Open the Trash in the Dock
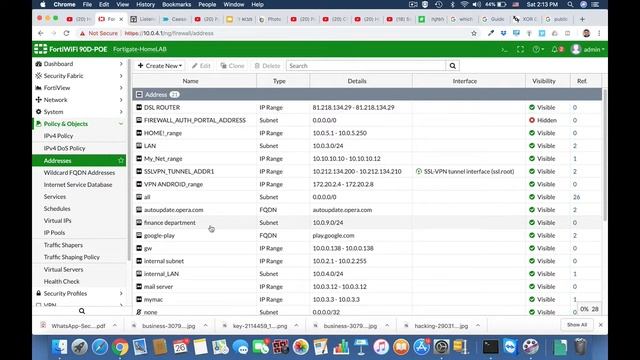Image resolution: width=640 pixels, height=360 pixels. (580, 347)
